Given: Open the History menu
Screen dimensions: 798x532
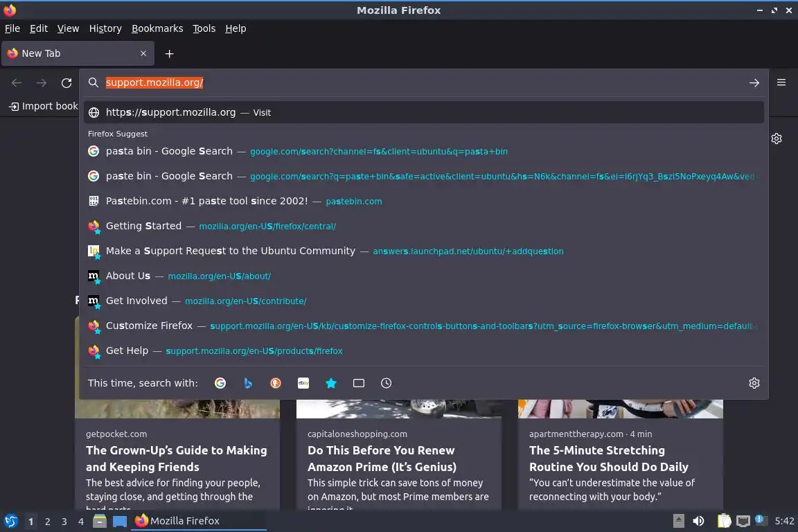Looking at the screenshot, I should pyautogui.click(x=105, y=28).
